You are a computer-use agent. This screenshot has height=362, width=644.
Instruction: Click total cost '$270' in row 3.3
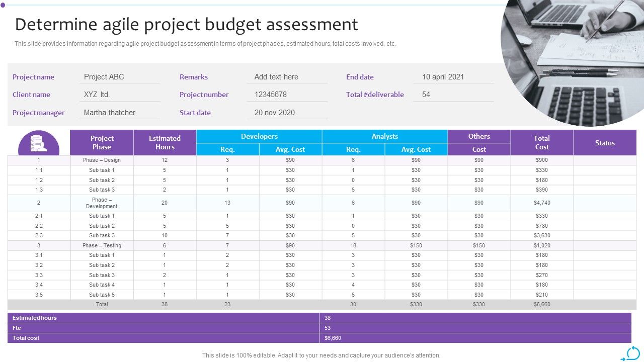[542, 275]
